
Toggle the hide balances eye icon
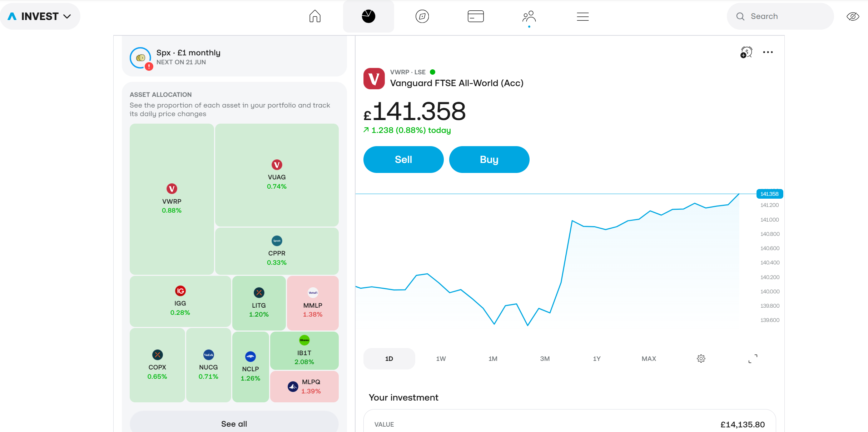853,16
